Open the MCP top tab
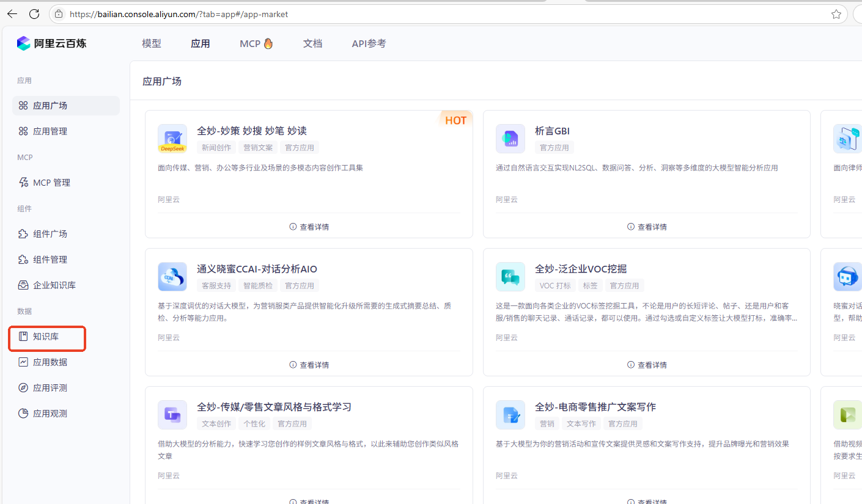The image size is (862, 504). (256, 43)
